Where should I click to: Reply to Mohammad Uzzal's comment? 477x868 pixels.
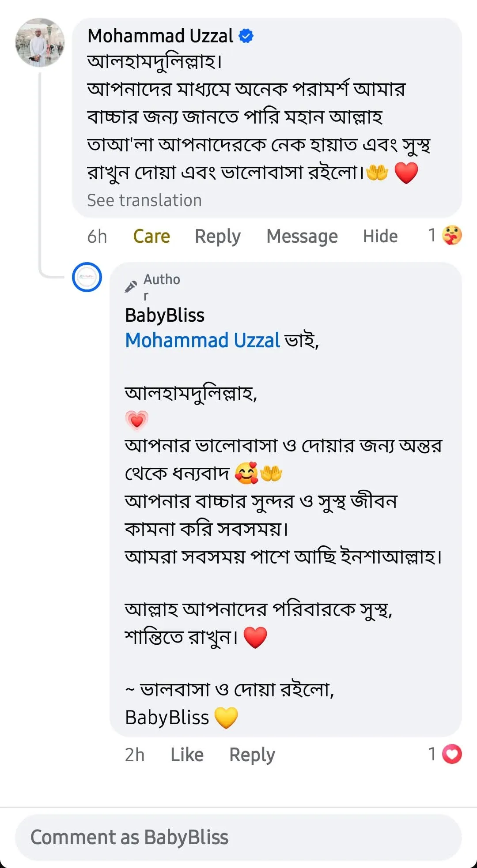pos(218,237)
